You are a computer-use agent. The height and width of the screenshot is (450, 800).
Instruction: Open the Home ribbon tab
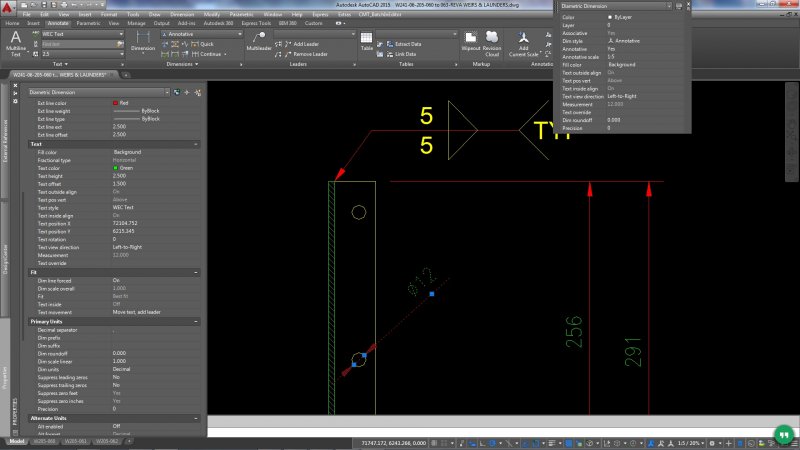pos(12,23)
